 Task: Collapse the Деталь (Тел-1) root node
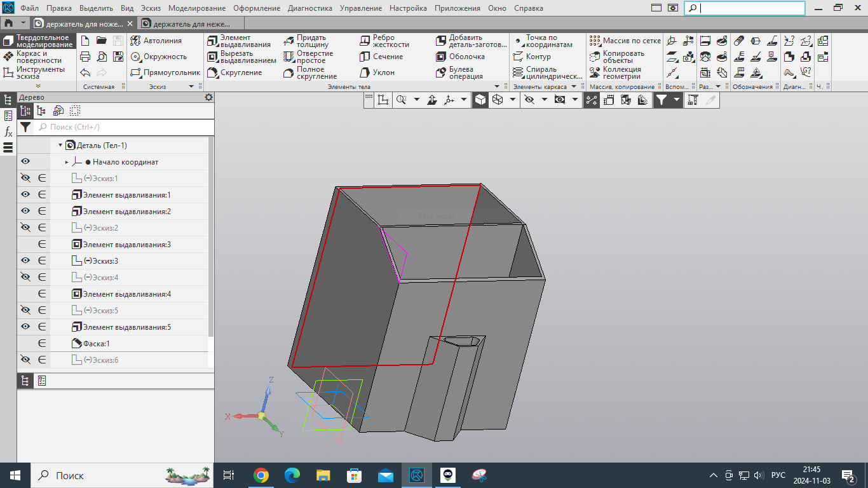pos(61,146)
